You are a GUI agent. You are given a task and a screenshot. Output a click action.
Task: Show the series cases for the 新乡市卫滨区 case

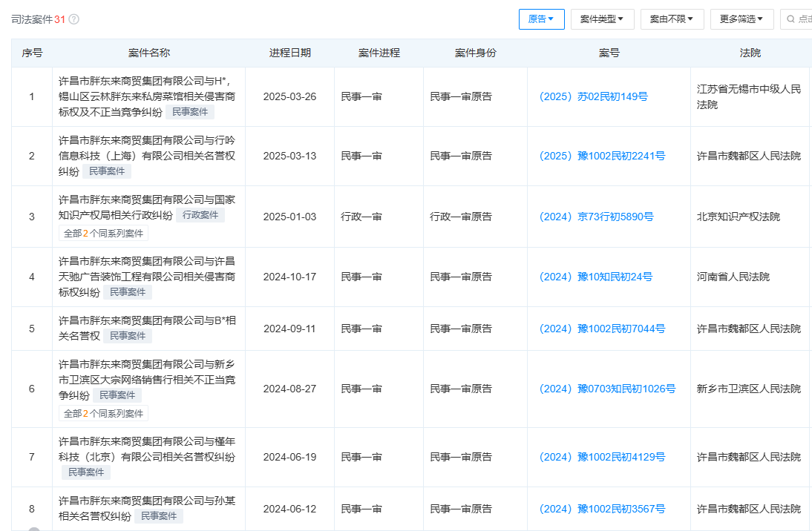104,414
